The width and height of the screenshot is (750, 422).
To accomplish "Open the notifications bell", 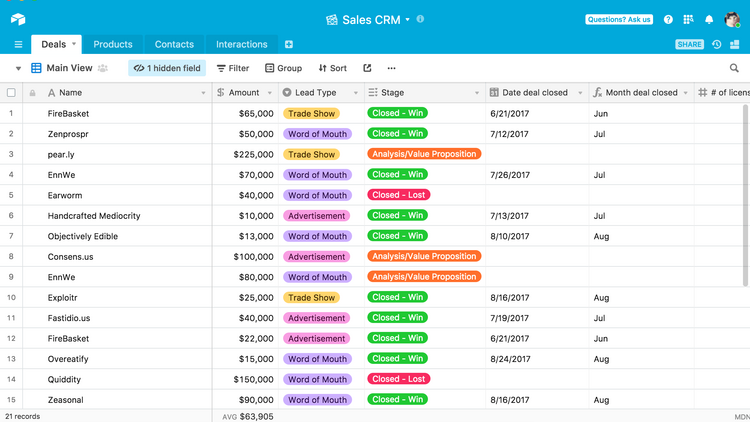I will click(x=709, y=19).
